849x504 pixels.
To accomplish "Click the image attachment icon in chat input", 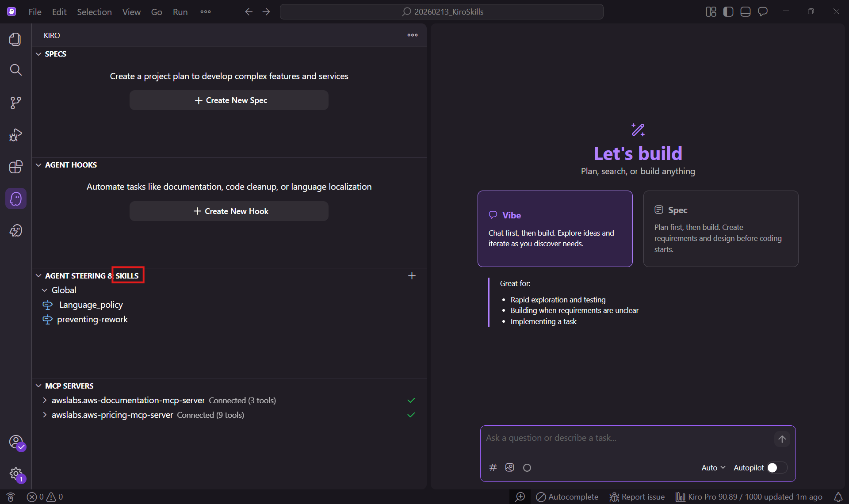I will 509,467.
